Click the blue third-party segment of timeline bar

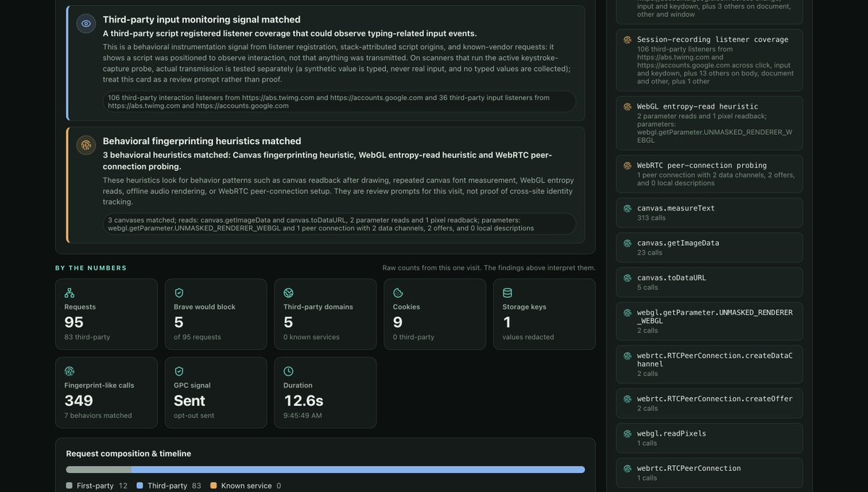(x=358, y=470)
